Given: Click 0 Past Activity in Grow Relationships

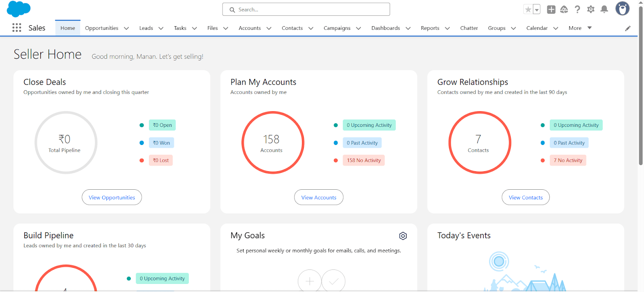Looking at the screenshot, I should point(569,143).
